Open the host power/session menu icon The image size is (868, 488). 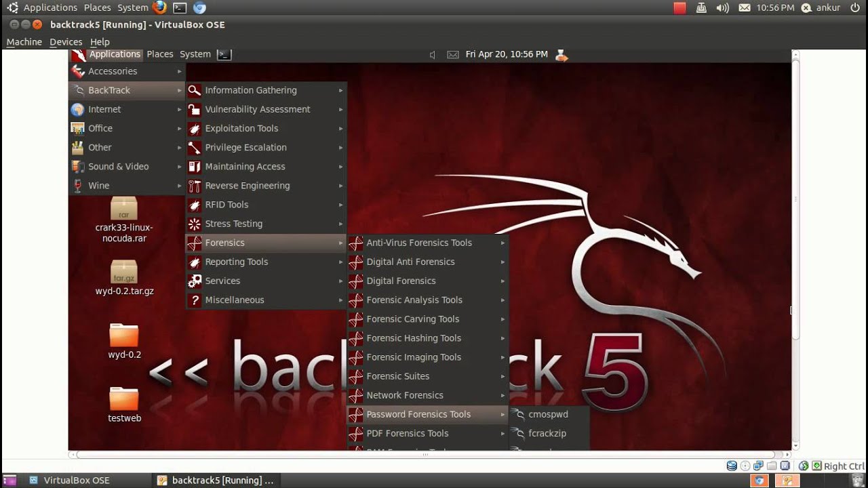pyautogui.click(x=854, y=8)
